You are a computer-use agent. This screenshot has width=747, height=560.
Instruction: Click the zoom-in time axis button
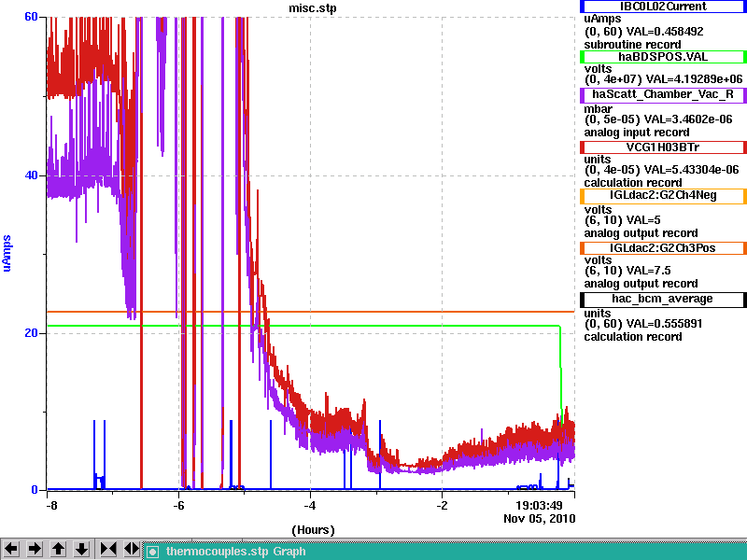[108, 549]
